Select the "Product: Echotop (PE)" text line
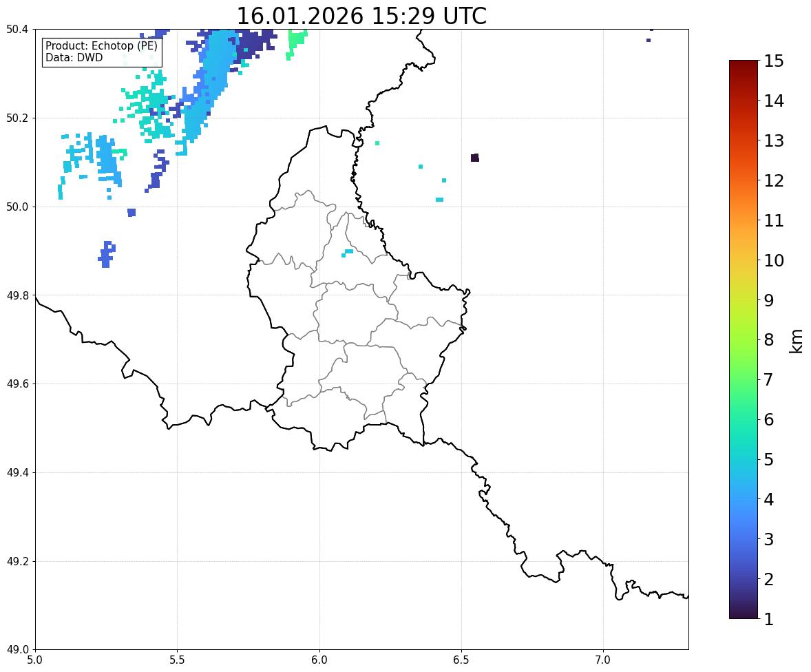Screen dimensions: 811x672 [x=101, y=46]
